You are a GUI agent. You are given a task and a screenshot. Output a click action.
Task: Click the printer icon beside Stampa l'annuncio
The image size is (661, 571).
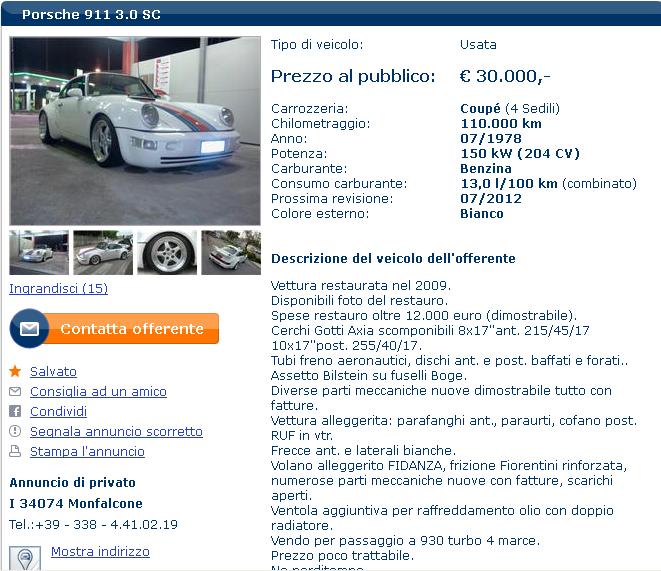(x=15, y=451)
